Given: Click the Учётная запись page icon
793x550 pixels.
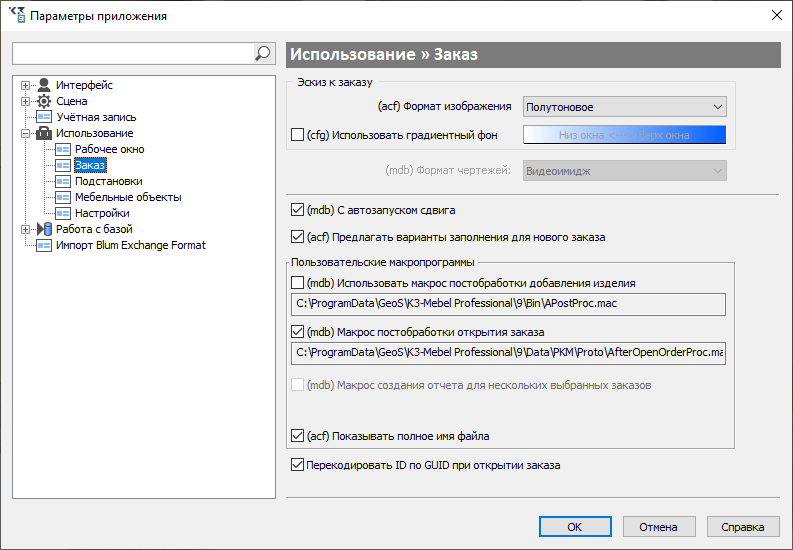Looking at the screenshot, I should 44,117.
